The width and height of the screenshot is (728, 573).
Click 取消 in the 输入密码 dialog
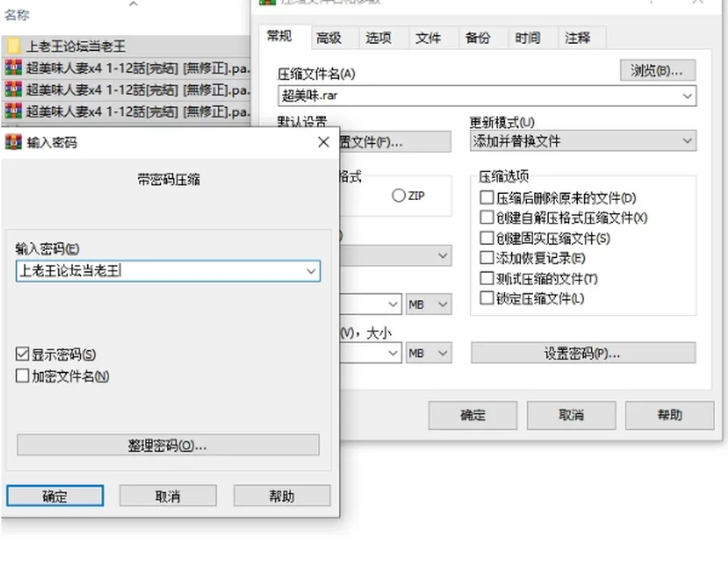168,496
